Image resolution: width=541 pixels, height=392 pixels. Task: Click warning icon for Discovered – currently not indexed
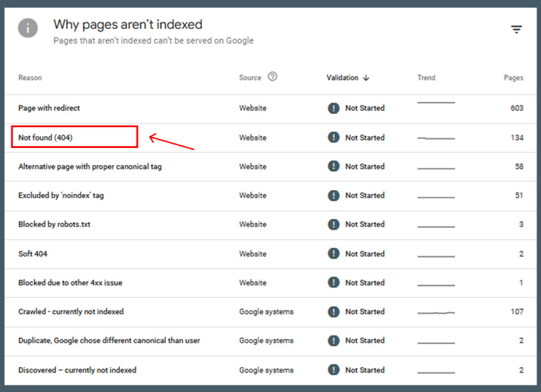(x=333, y=370)
